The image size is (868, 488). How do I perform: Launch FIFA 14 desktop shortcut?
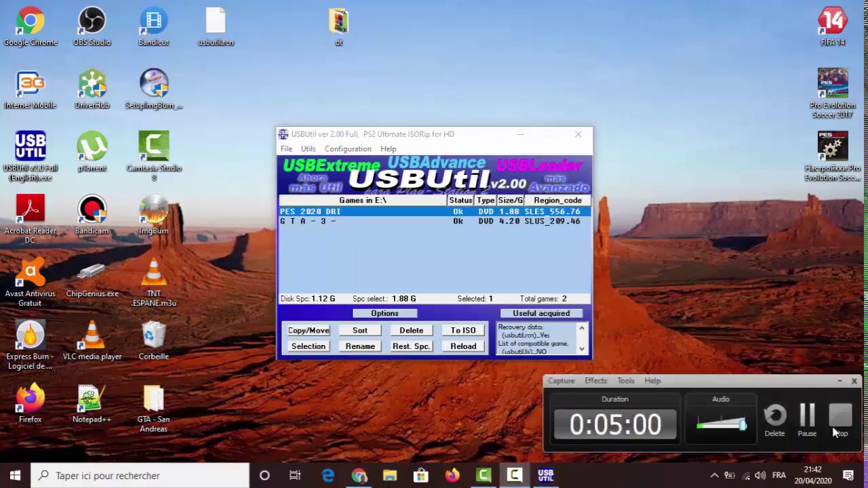coord(833,27)
